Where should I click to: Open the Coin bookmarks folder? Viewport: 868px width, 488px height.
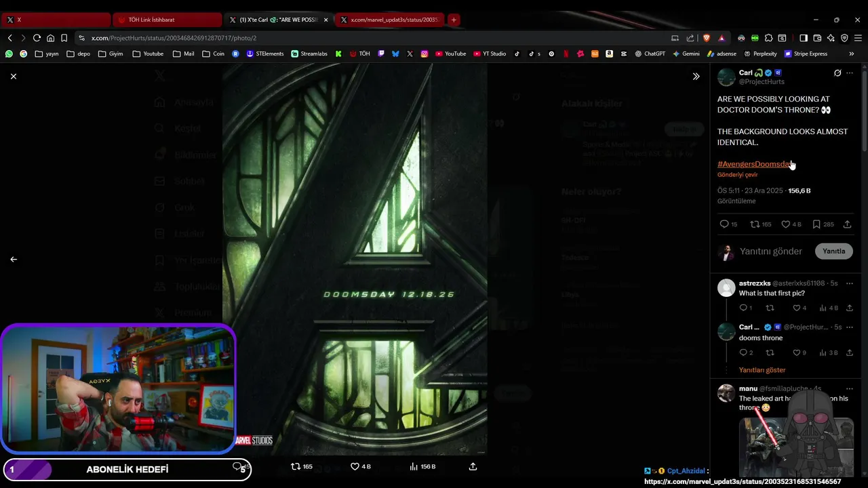pos(213,54)
